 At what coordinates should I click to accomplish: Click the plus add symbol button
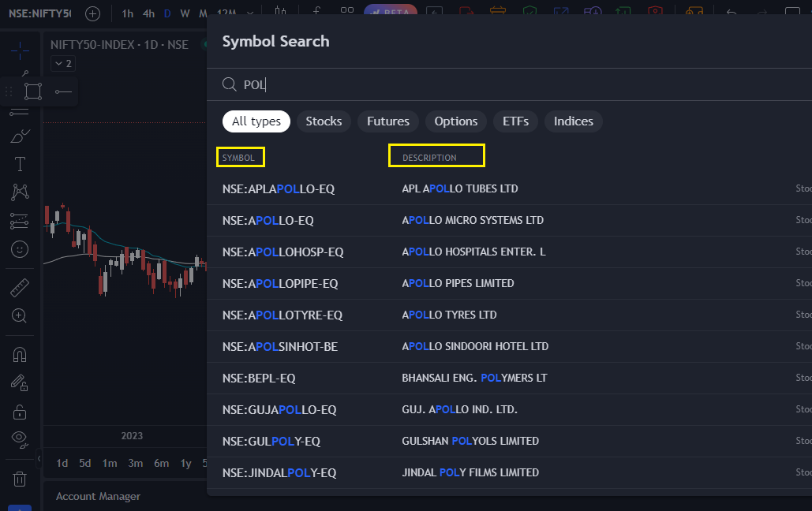(92, 13)
